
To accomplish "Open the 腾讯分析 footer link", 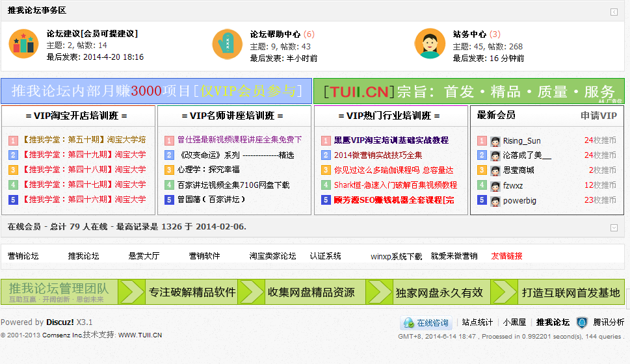I will tap(609, 322).
